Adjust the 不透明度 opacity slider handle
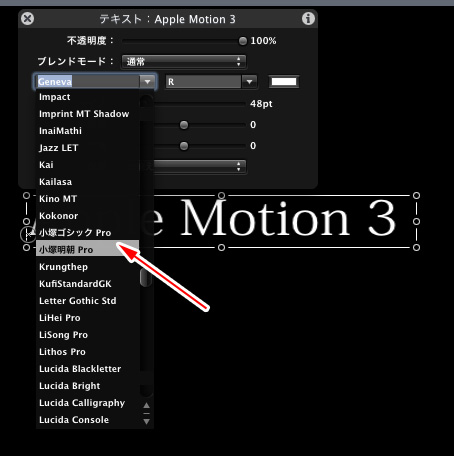The image size is (454, 456). [x=243, y=41]
